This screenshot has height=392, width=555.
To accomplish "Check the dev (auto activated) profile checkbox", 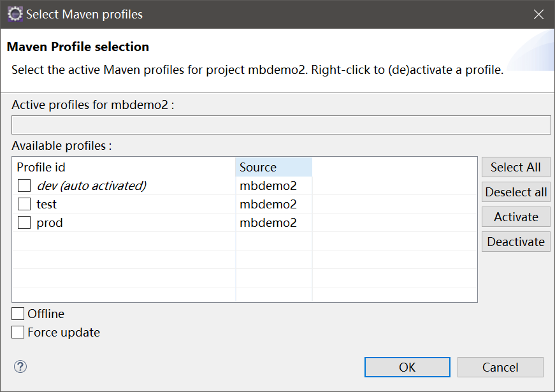I will 24,185.
